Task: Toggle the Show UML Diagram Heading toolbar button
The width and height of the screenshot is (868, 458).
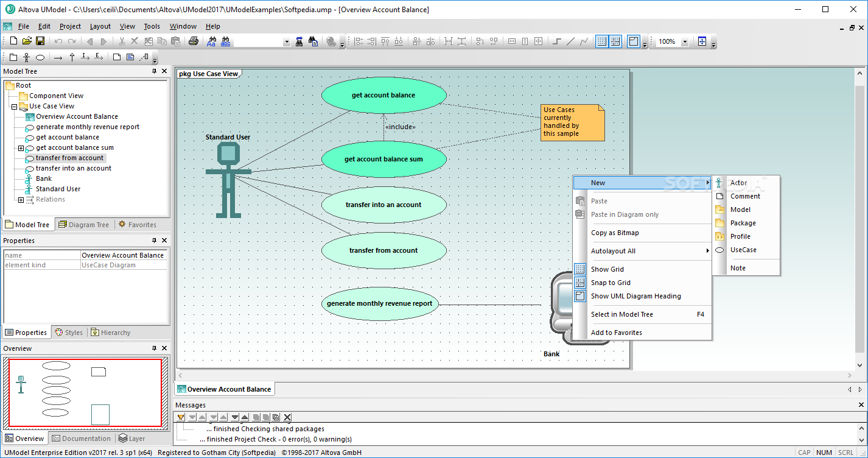Action: click(x=634, y=41)
